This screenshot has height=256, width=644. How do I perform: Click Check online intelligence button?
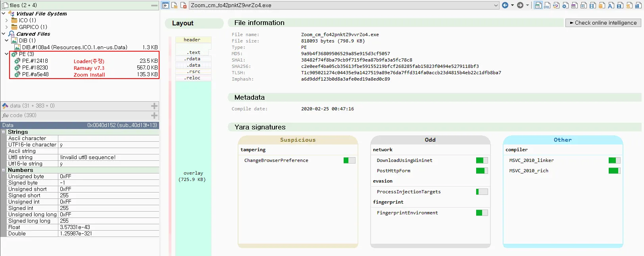pyautogui.click(x=603, y=23)
